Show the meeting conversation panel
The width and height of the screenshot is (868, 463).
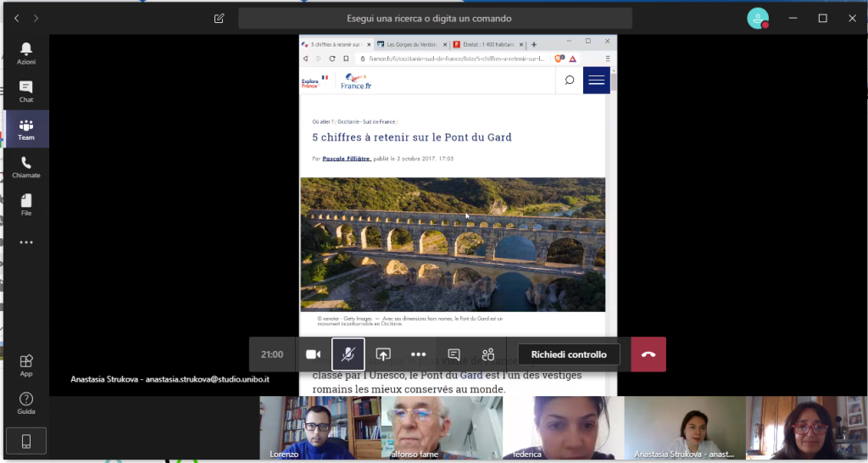(454, 354)
